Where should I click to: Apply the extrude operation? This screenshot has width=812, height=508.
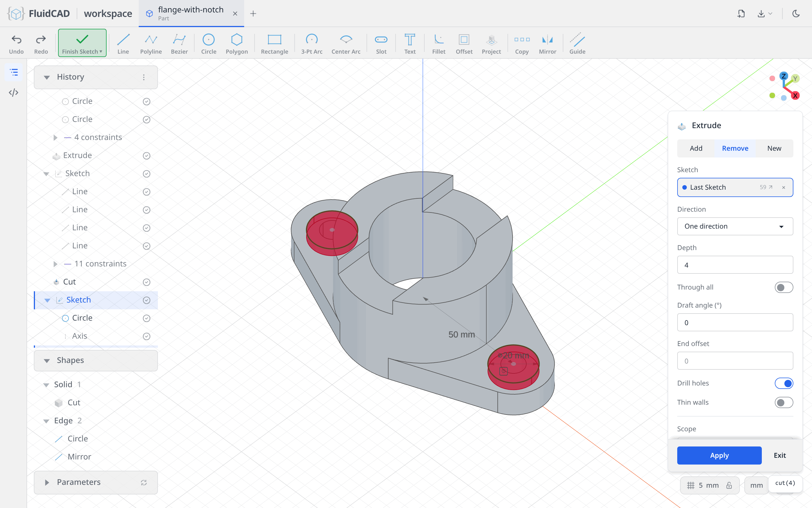(x=719, y=455)
